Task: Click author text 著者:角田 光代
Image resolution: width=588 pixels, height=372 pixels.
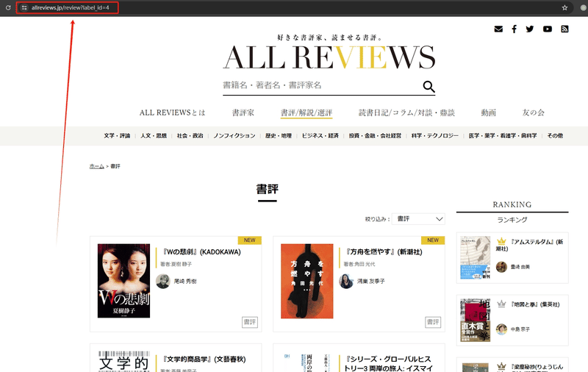Action: click(x=359, y=264)
